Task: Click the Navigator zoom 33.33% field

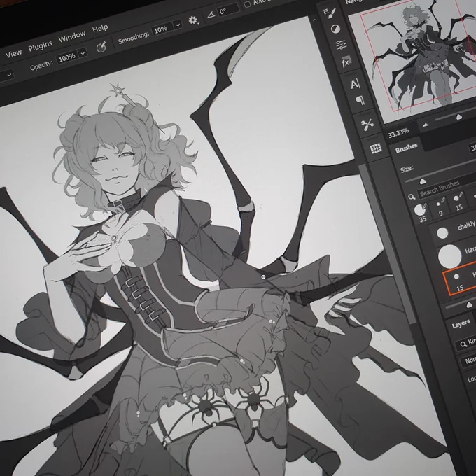Action: [x=398, y=133]
